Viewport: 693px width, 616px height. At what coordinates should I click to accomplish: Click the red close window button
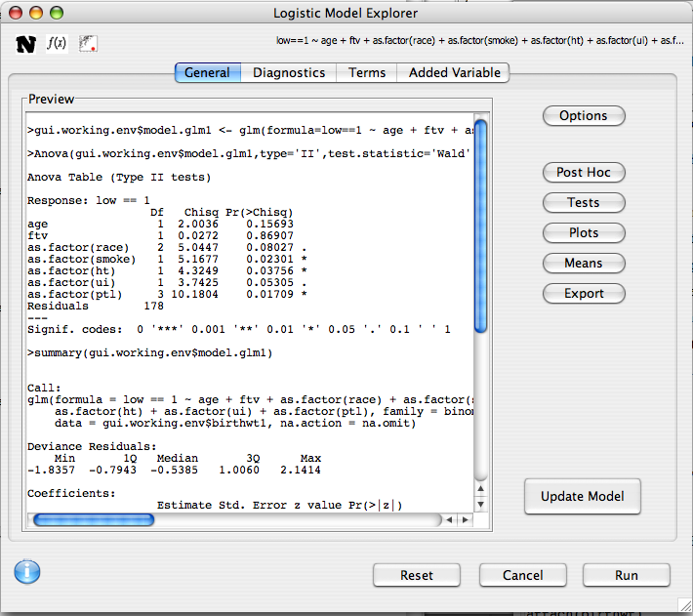point(16,13)
